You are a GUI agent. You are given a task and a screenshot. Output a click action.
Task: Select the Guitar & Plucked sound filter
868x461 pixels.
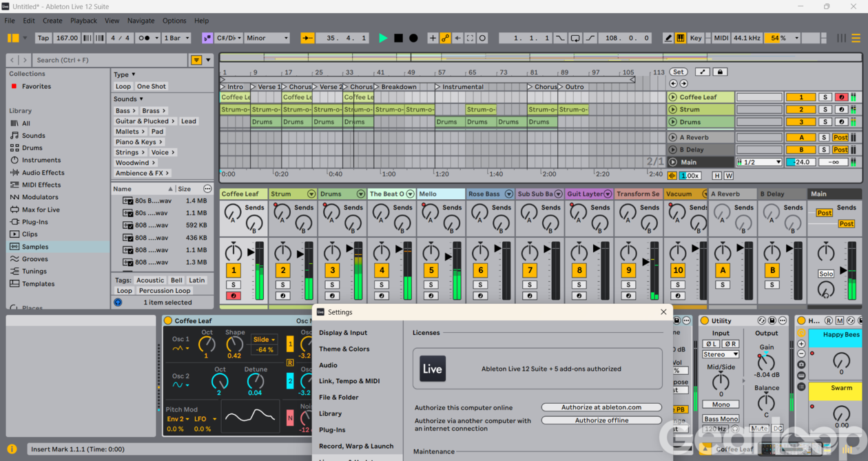point(145,121)
